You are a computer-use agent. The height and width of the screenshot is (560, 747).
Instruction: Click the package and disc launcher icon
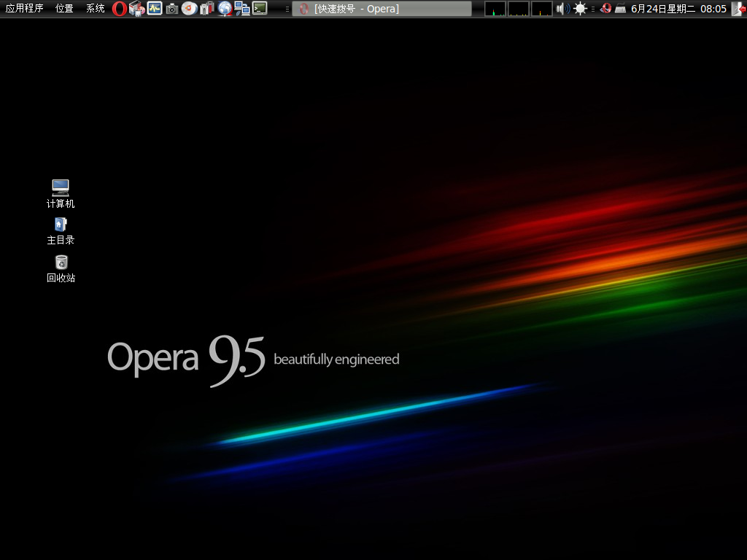pyautogui.click(x=137, y=9)
